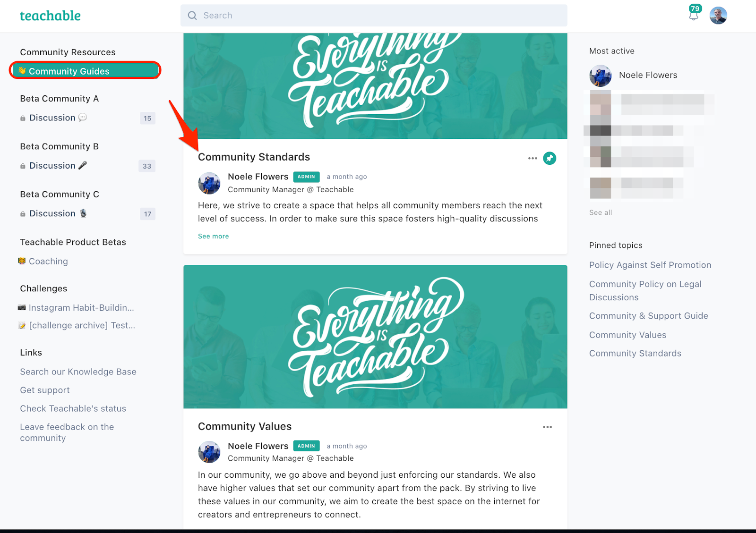The height and width of the screenshot is (533, 756).
Task: Expand Community Standards post with See more
Action: coord(213,236)
